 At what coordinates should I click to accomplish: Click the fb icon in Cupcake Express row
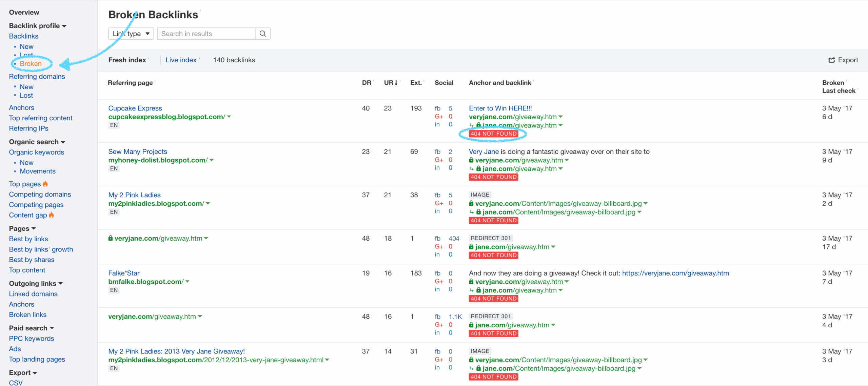437,108
